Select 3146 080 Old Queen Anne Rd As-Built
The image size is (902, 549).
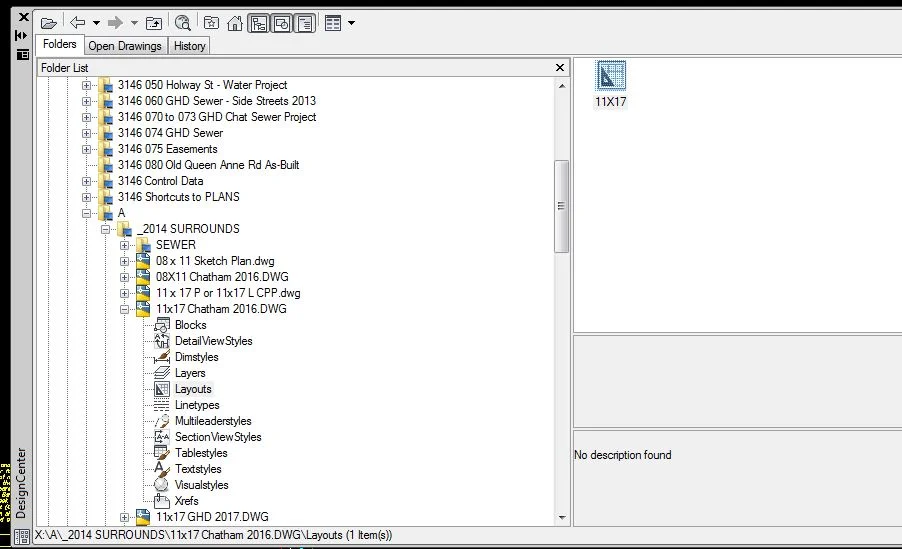pos(208,165)
